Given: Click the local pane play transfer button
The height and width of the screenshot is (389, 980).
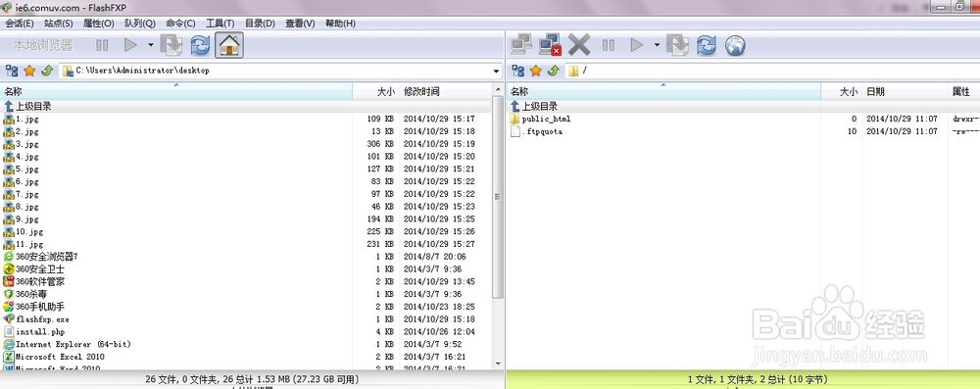Looking at the screenshot, I should pyautogui.click(x=130, y=45).
